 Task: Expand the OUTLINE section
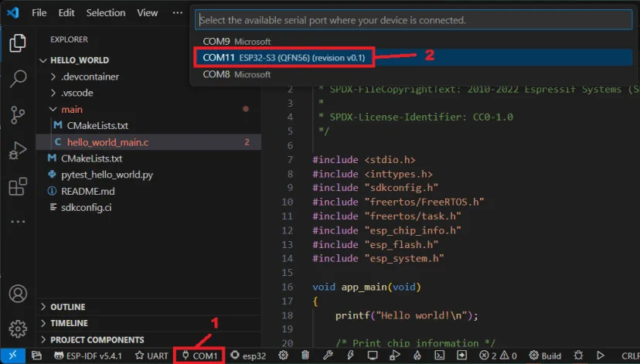pos(149,307)
